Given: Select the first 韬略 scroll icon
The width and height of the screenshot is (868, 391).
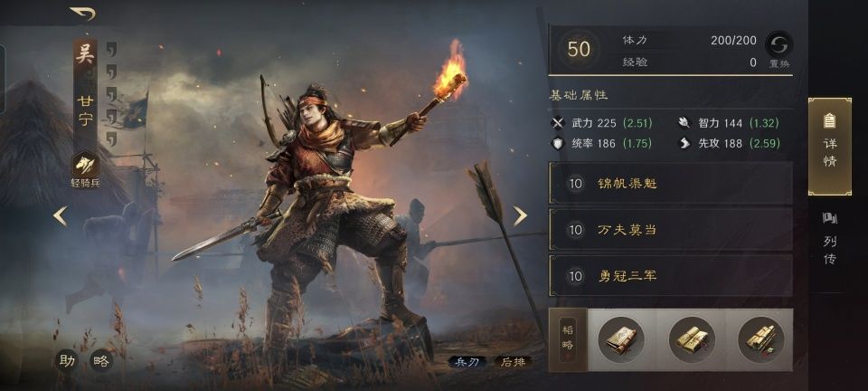Looking at the screenshot, I should (621, 339).
